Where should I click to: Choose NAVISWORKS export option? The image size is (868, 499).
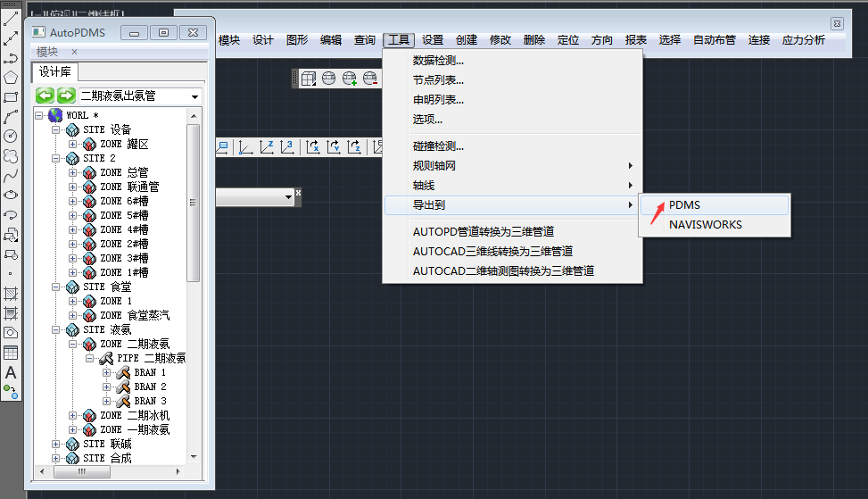[x=705, y=225]
